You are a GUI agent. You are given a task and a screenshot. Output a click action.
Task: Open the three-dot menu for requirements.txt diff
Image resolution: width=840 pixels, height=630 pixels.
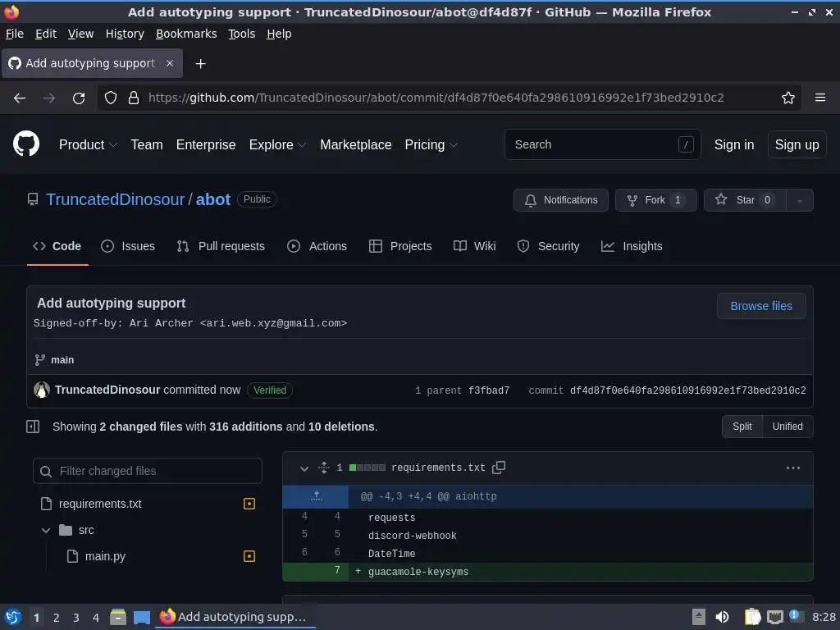[x=793, y=468]
